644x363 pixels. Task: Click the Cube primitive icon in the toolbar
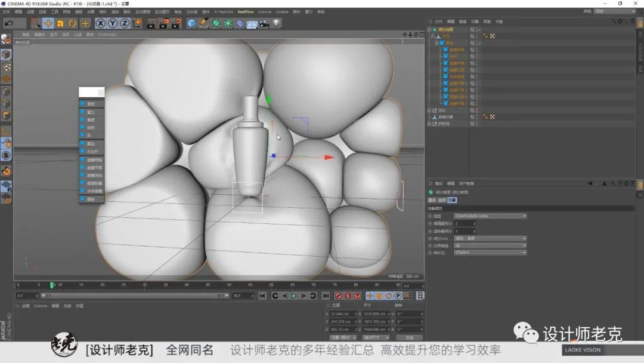(x=191, y=23)
